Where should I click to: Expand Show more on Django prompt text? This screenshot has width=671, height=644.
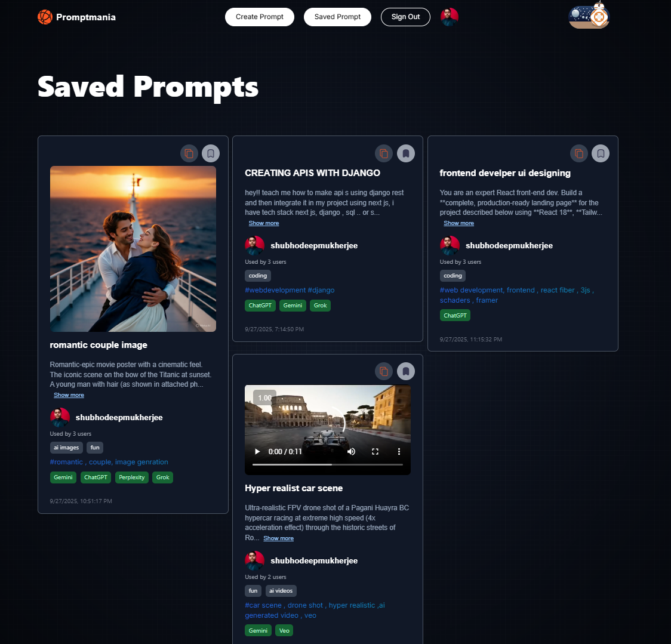coord(264,223)
